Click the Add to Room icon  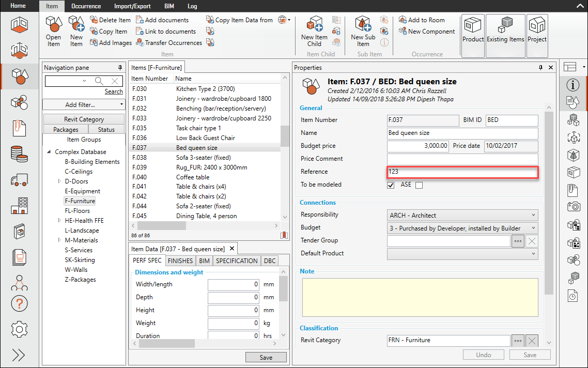tap(403, 20)
